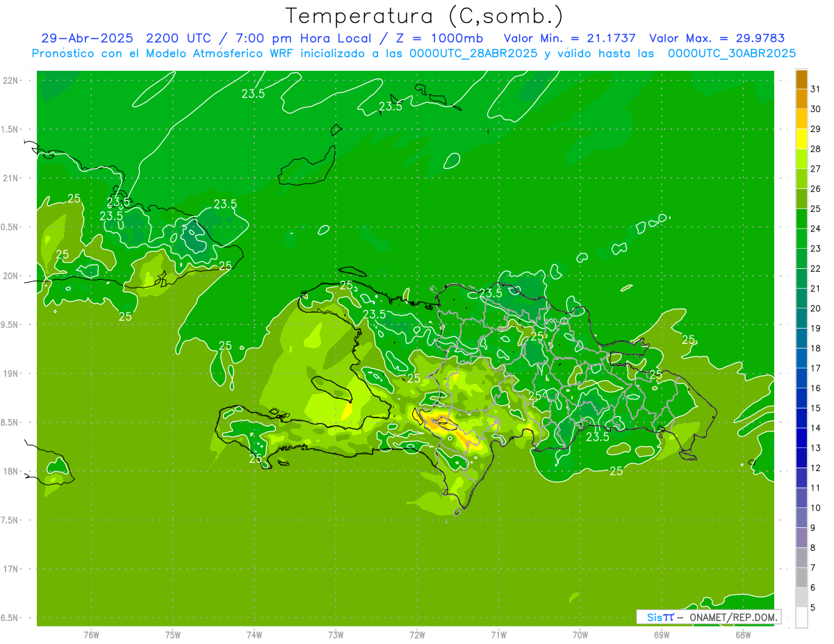This screenshot has width=834, height=644.
Task: Click the "73W" longitude axis label
Action: pos(336,634)
